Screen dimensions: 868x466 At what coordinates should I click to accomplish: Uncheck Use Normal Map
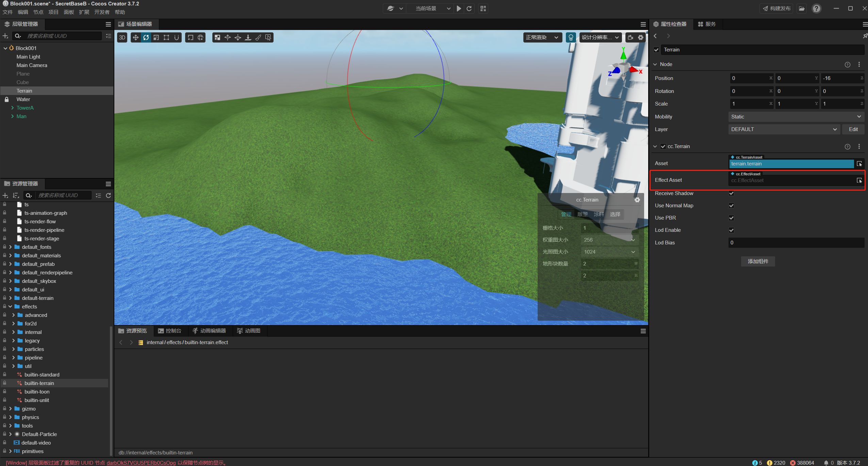pyautogui.click(x=731, y=206)
